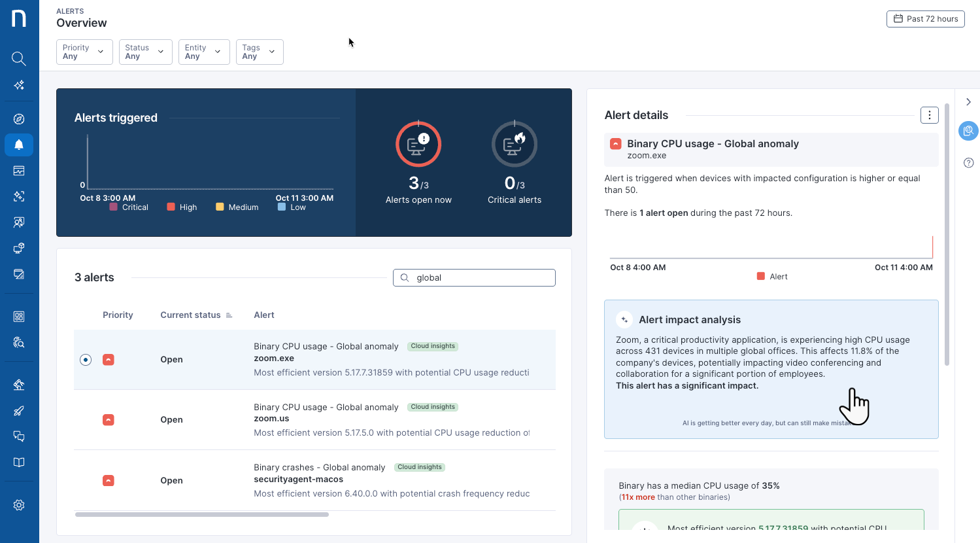Select the radio button for zoom.exe alert

[86, 360]
